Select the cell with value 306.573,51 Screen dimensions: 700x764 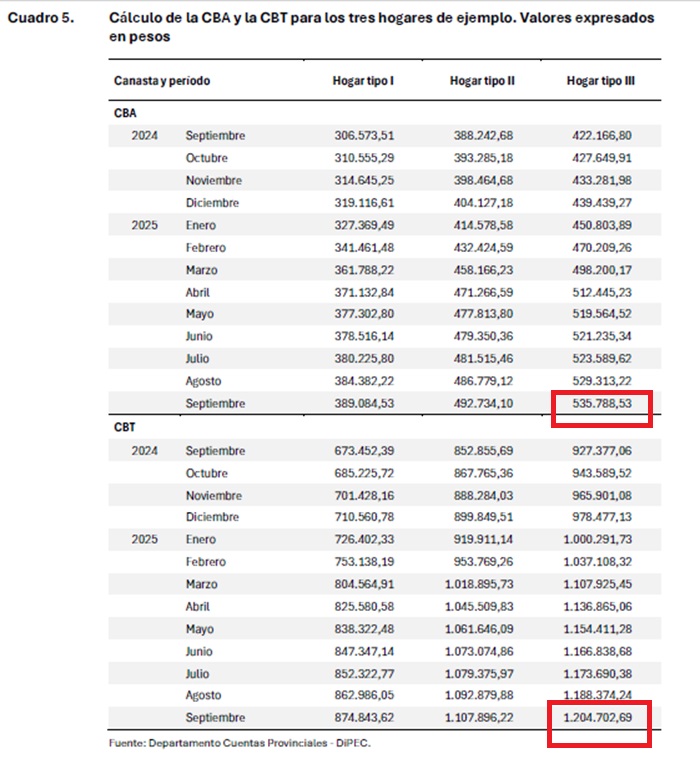pos(365,136)
